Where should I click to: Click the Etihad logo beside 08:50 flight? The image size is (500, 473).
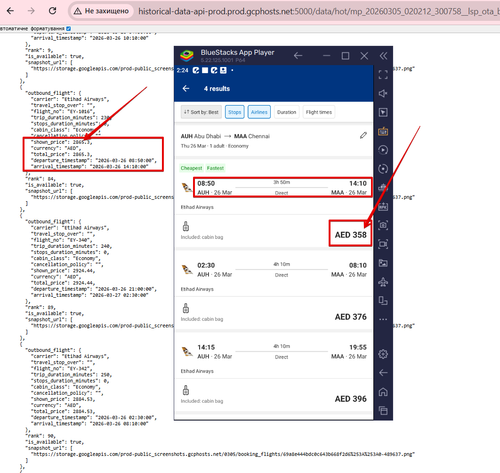point(187,188)
